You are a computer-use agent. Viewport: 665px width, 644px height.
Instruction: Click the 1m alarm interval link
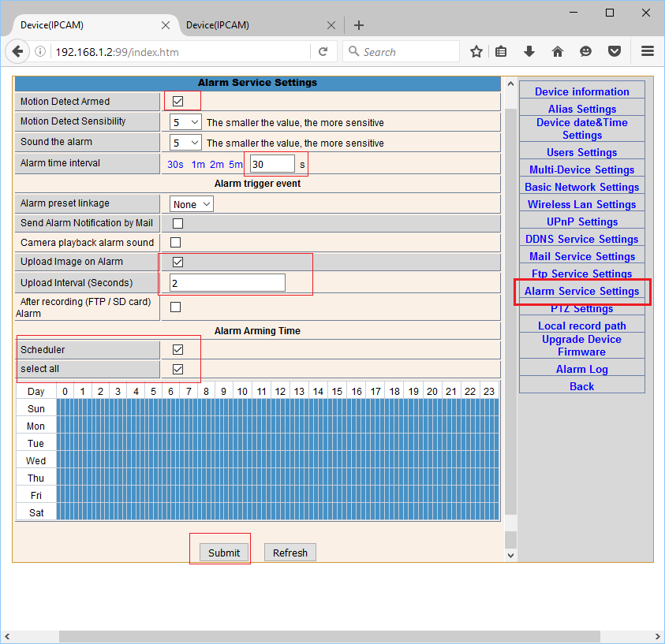(198, 164)
